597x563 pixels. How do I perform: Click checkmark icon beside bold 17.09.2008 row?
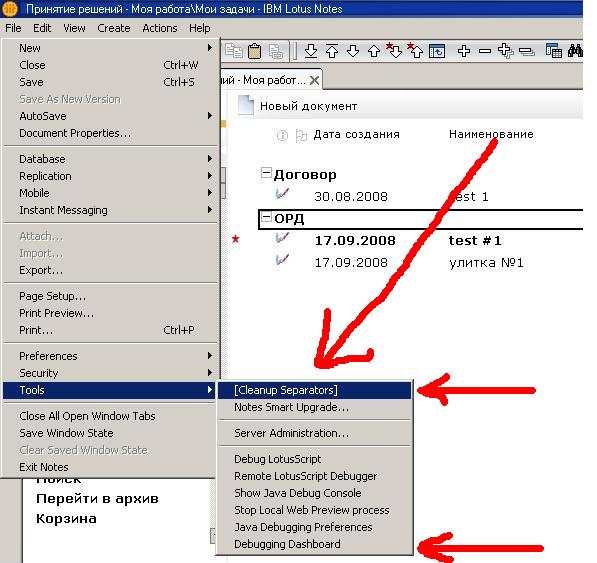[x=282, y=238]
